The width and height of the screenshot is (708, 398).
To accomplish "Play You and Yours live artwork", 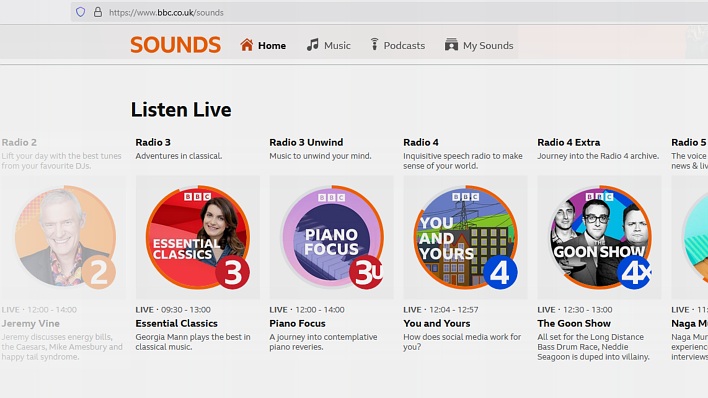I will 466,237.
